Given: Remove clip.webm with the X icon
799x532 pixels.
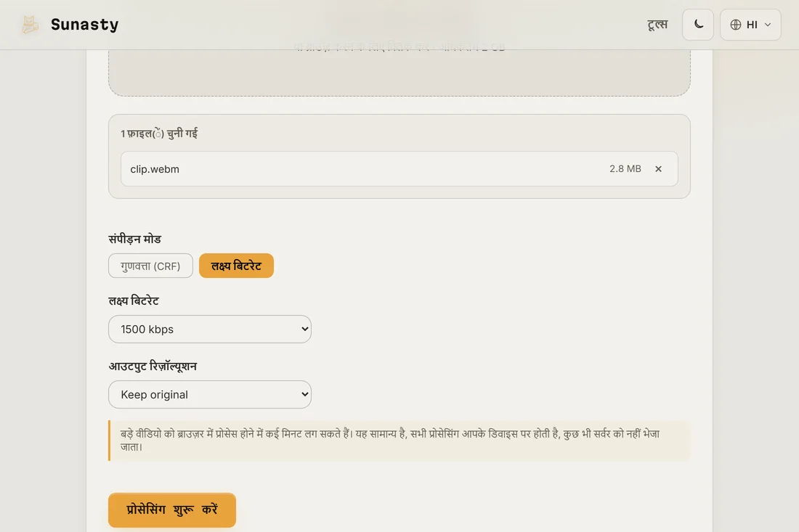Looking at the screenshot, I should 658,168.
